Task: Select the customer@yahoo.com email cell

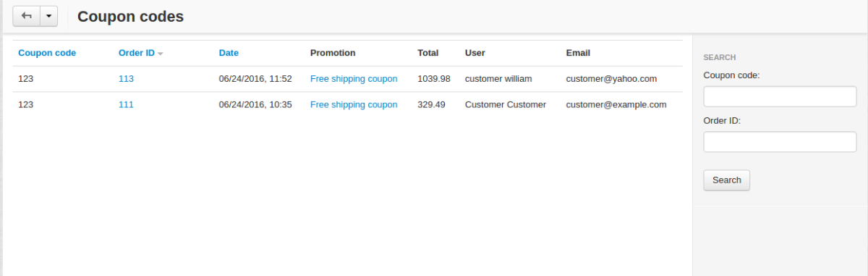Action: (611, 78)
